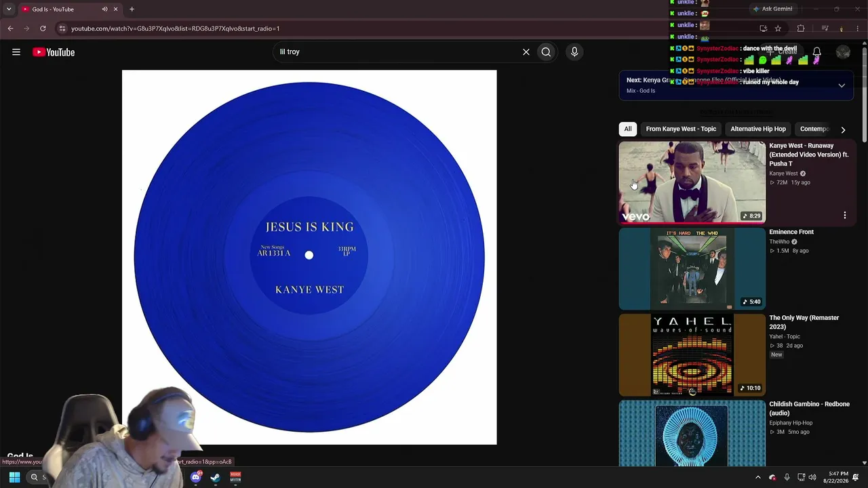Reload the YouTube page
The height and width of the screenshot is (488, 868).
[43, 28]
